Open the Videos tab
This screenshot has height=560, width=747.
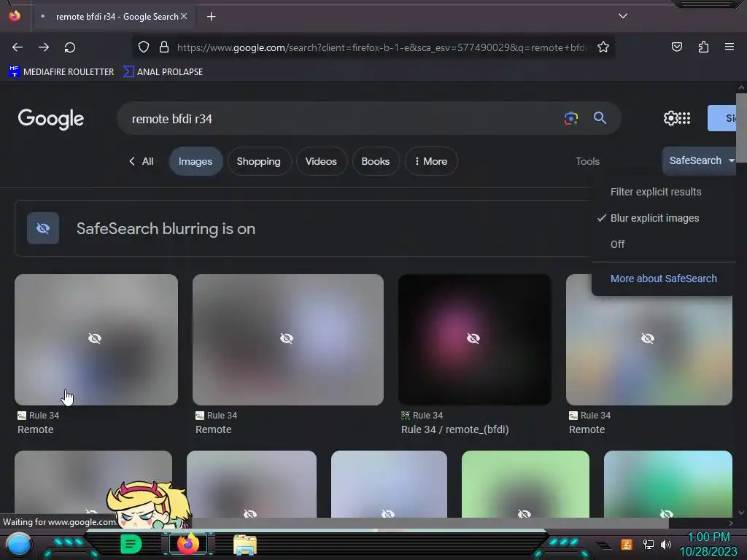(321, 161)
